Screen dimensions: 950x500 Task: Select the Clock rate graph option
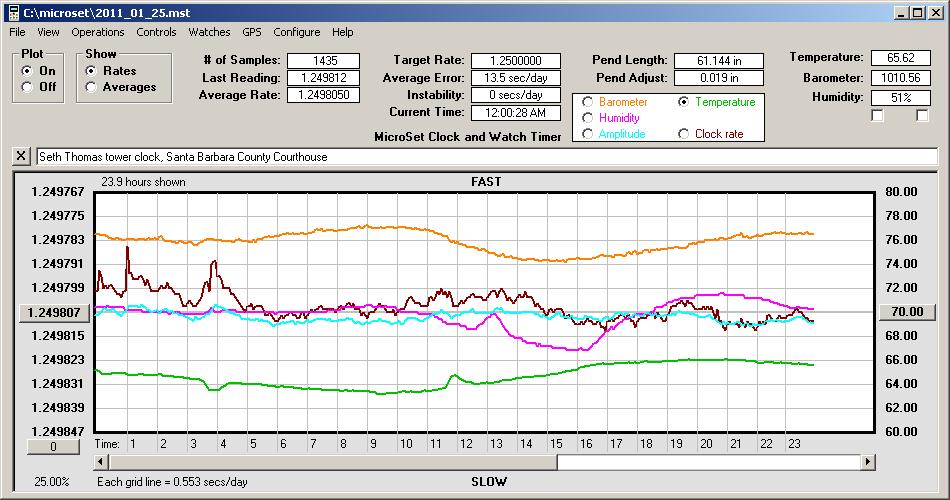683,133
